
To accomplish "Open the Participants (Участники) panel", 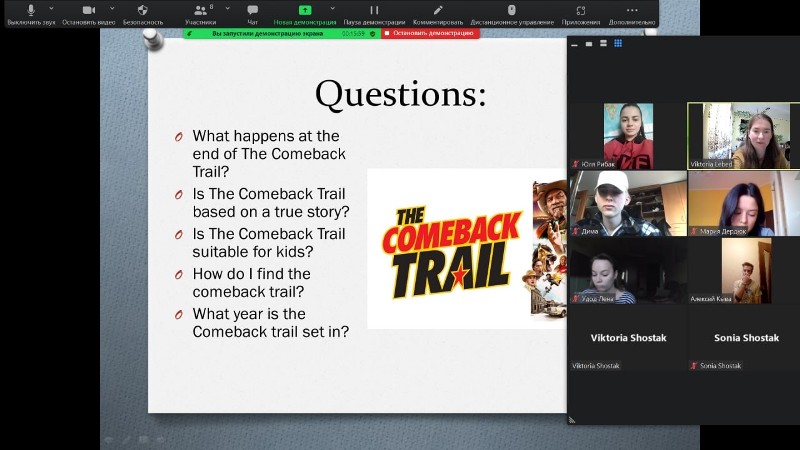I will coord(201,14).
